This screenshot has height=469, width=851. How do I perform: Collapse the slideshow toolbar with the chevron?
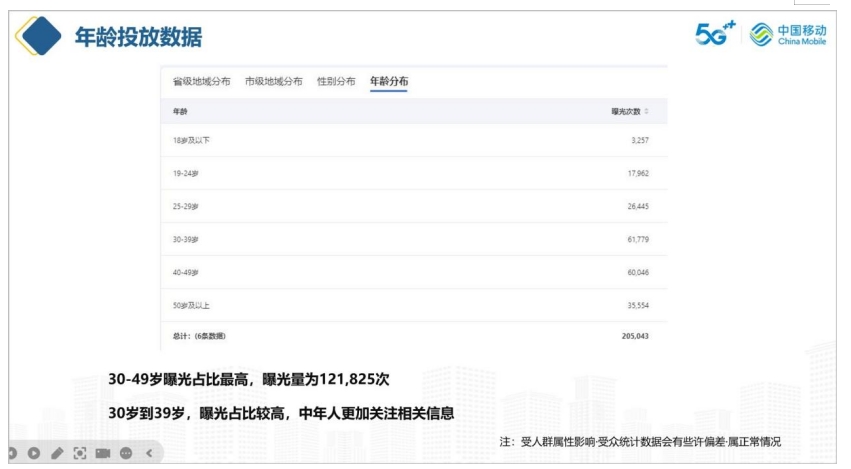[149, 454]
